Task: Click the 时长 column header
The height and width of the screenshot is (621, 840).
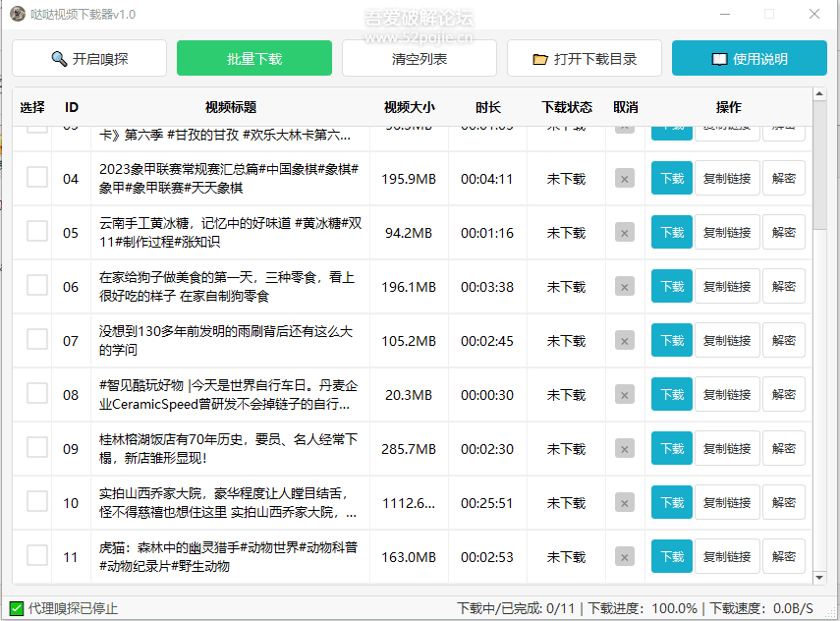Action: 487,107
